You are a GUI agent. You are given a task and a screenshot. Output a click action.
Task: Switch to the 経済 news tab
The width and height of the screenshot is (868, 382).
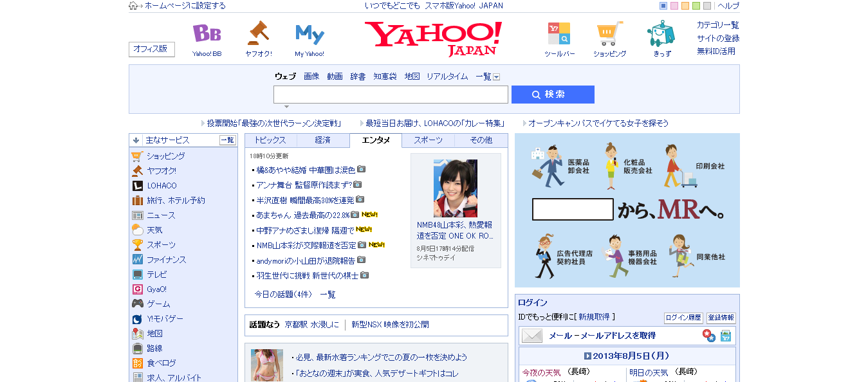tap(323, 140)
